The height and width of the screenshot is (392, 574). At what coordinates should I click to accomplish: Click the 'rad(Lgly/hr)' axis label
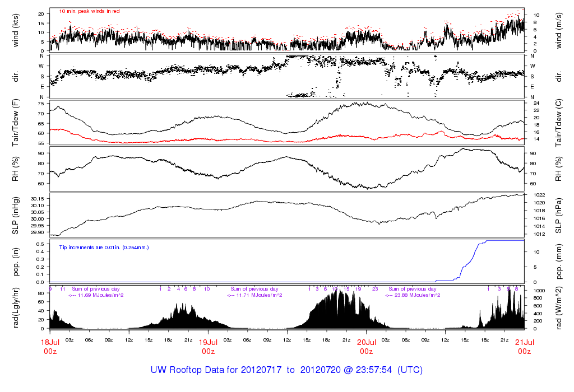[x=15, y=307]
